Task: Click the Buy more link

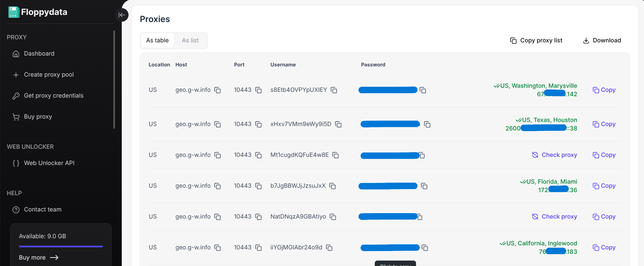Action: click(39, 258)
